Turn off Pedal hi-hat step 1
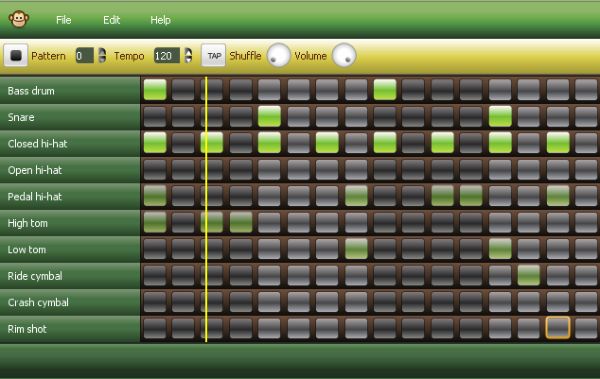 click(x=155, y=196)
